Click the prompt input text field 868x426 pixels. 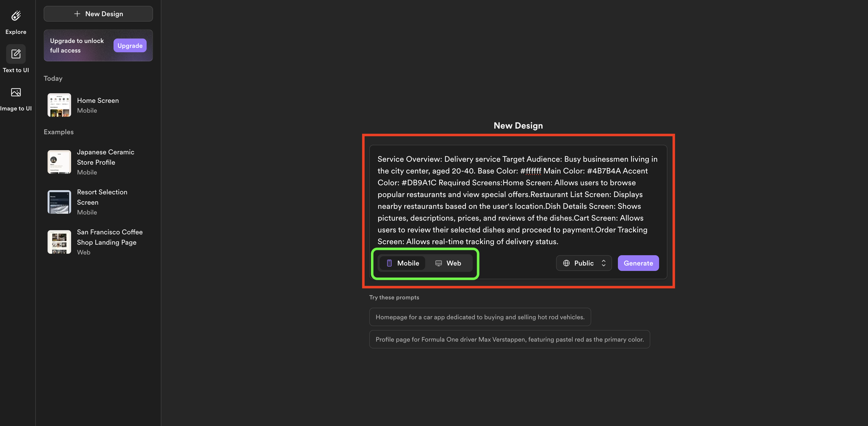tap(518, 200)
